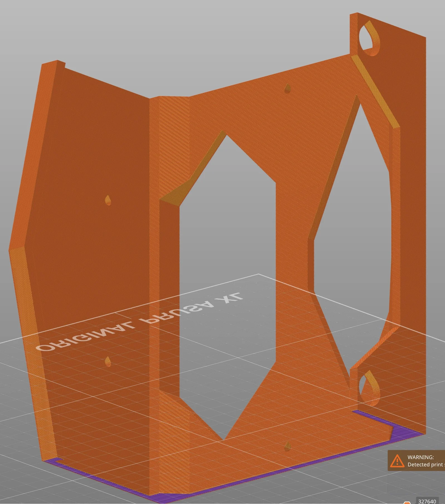
Task: Click the 'Detected print' warning message text
Action: (x=426, y=465)
